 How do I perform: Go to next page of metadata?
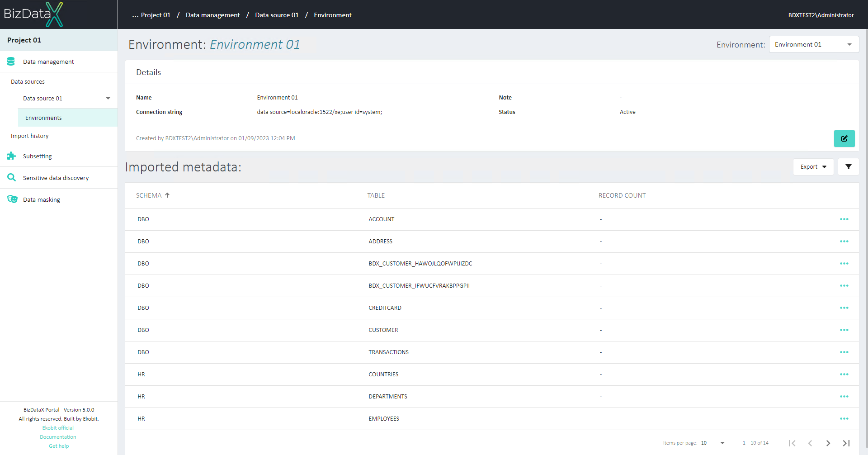[828, 443]
